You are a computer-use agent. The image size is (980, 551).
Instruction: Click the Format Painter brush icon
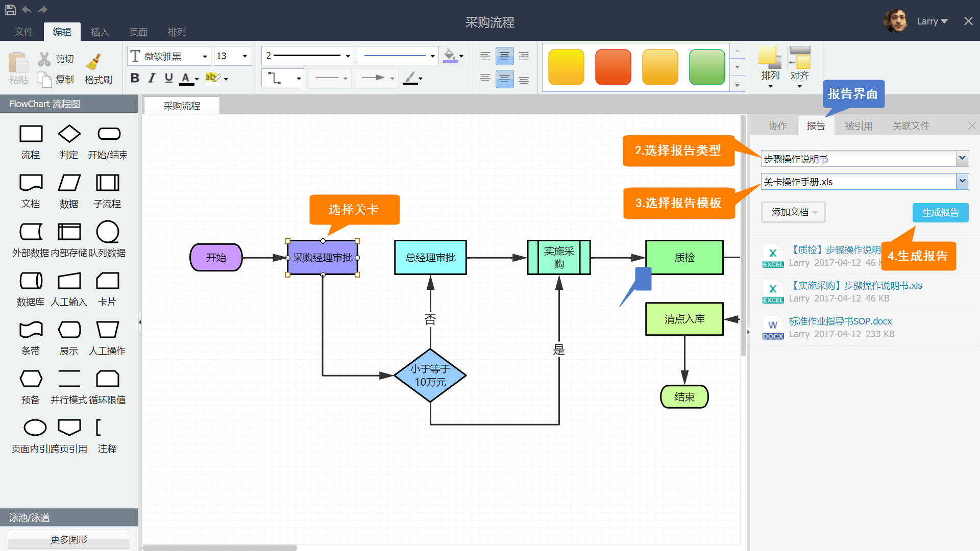pyautogui.click(x=94, y=61)
